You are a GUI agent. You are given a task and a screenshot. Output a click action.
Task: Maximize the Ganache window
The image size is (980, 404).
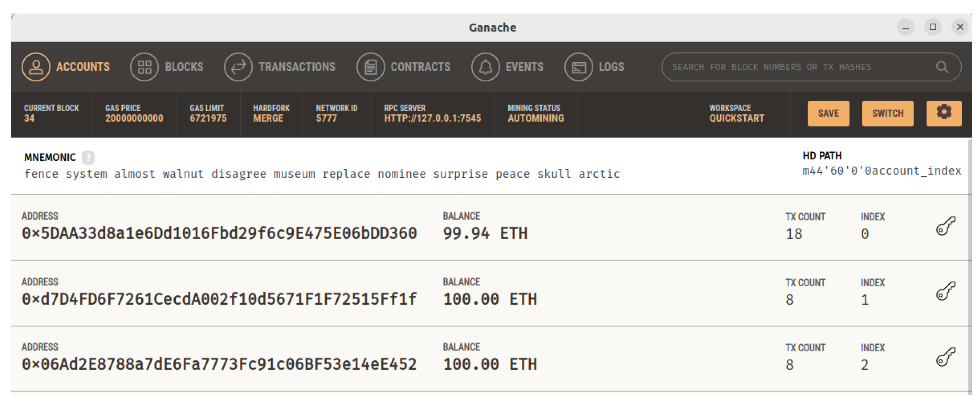pyautogui.click(x=933, y=27)
